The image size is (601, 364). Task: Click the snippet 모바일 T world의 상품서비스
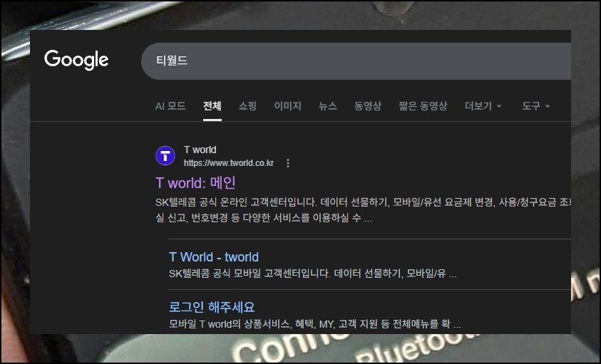tap(315, 324)
